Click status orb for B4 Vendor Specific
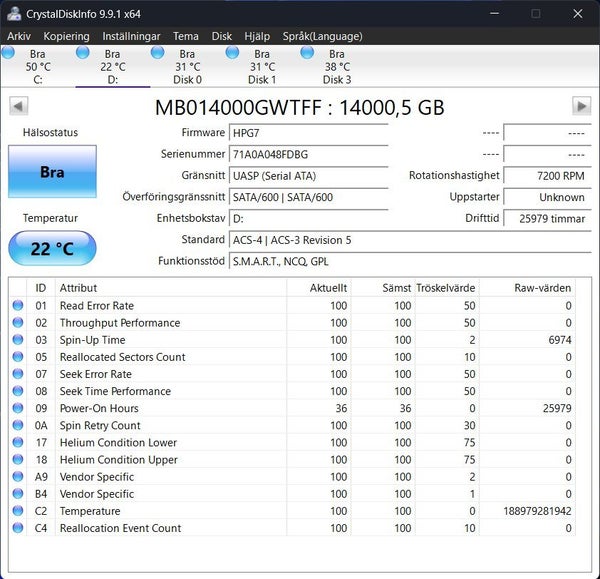600x579 pixels. [x=18, y=493]
